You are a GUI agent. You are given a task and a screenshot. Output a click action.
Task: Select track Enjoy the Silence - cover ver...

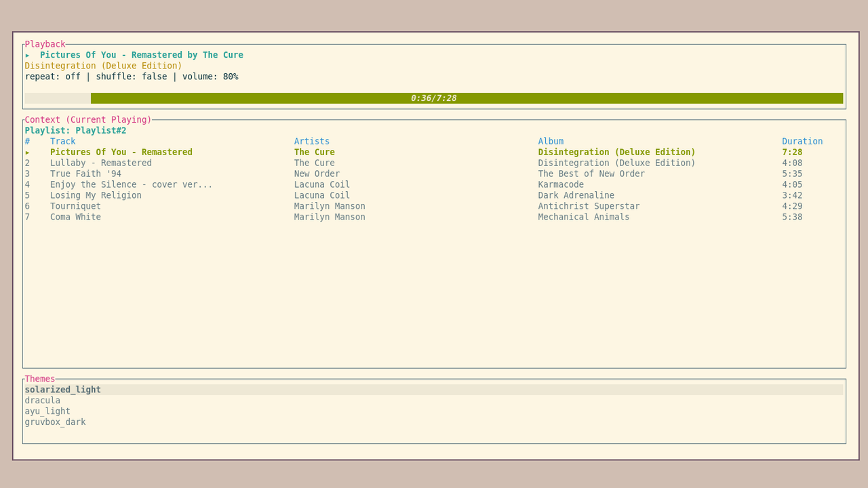pyautogui.click(x=132, y=185)
